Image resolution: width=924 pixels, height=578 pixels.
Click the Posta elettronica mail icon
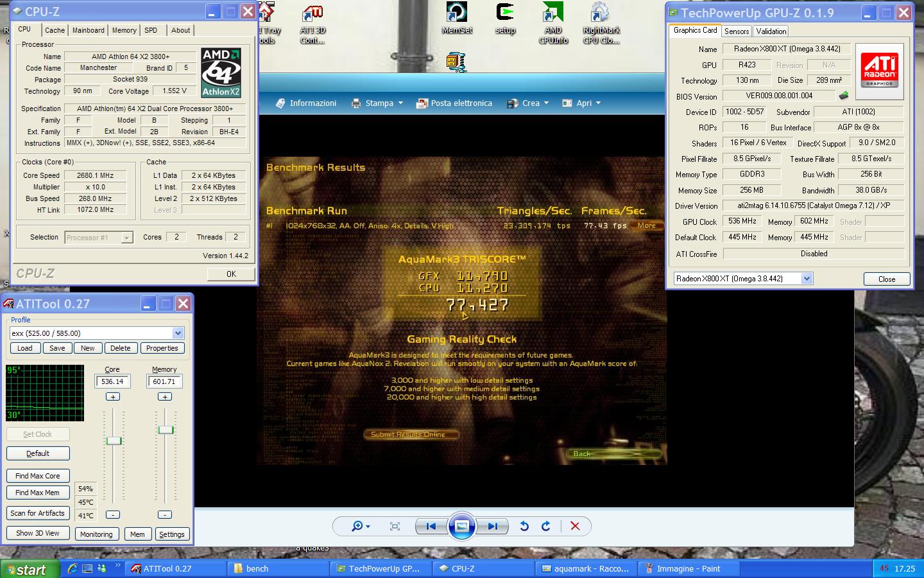[x=422, y=103]
